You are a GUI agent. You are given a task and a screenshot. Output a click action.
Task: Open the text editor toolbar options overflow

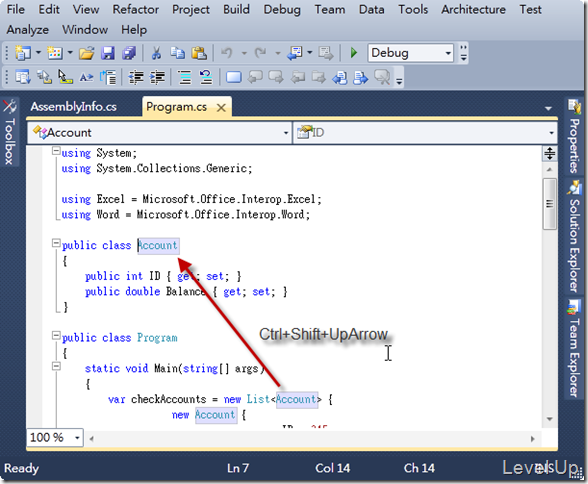coord(399,78)
